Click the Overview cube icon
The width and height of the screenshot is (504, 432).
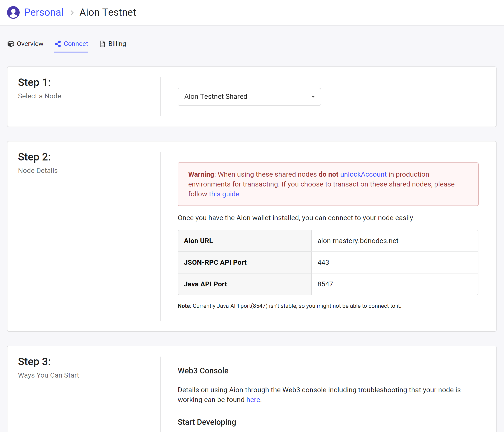11,44
